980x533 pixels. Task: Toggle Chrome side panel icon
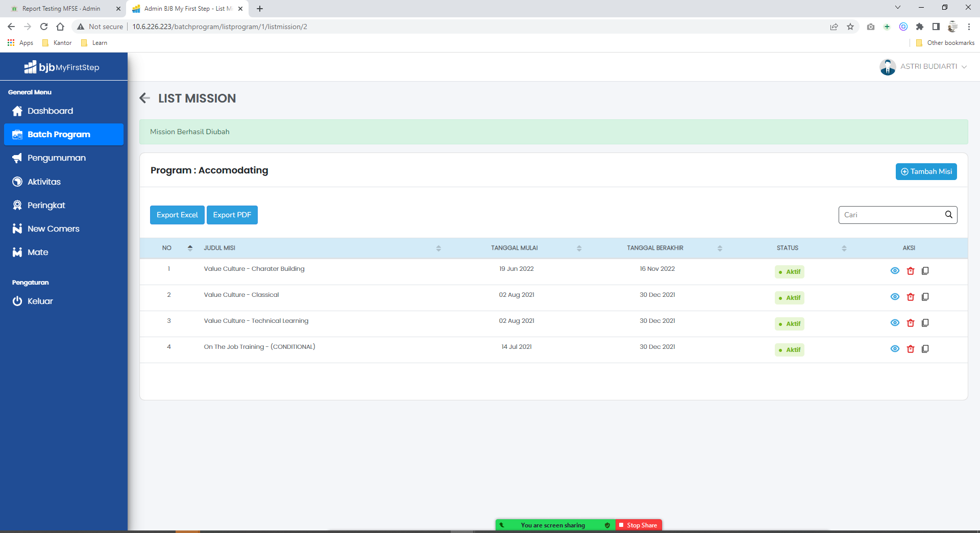click(x=936, y=27)
